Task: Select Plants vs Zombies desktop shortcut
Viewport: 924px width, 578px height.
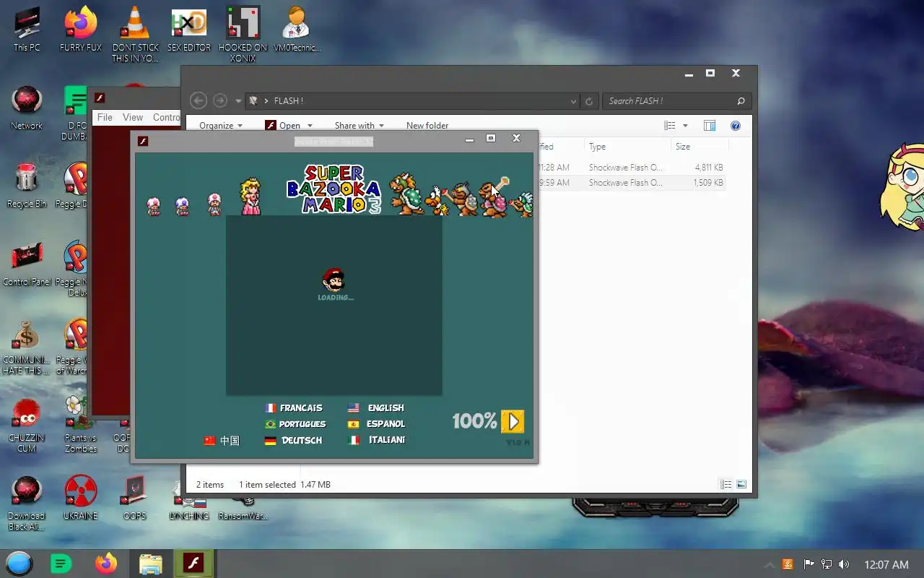Action: tap(81, 425)
